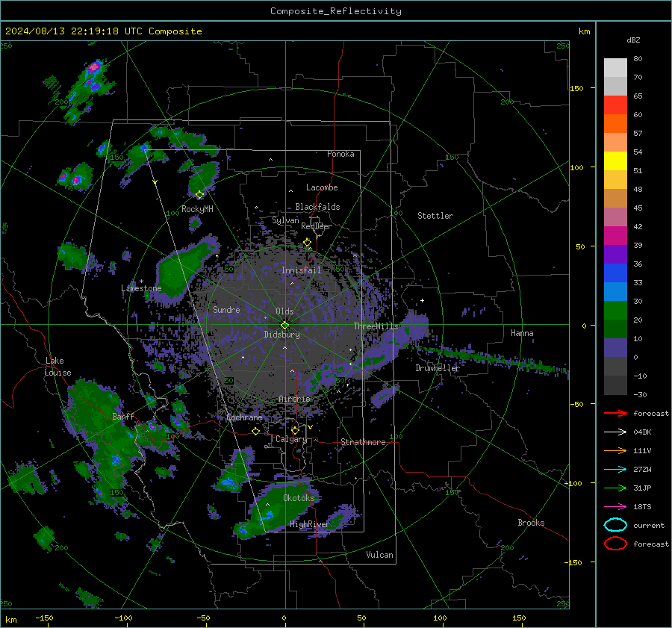Click the Composite_Reflectivity title text
The height and width of the screenshot is (628, 672).
coord(336,11)
